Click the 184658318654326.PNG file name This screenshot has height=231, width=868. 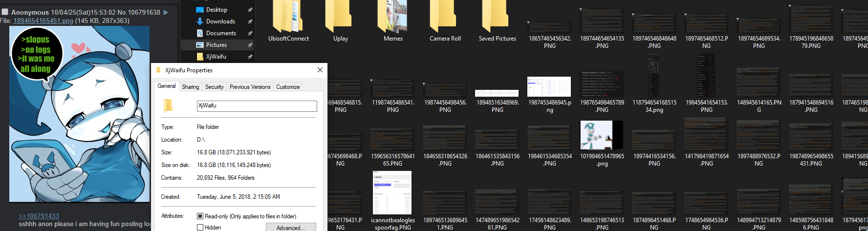pos(445,160)
